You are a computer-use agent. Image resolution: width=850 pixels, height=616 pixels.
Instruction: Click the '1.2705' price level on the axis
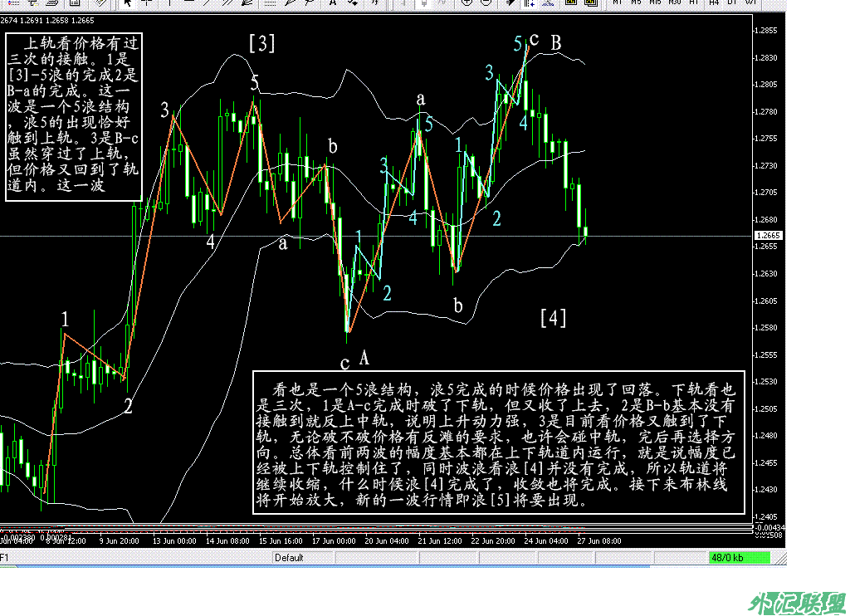click(x=767, y=193)
